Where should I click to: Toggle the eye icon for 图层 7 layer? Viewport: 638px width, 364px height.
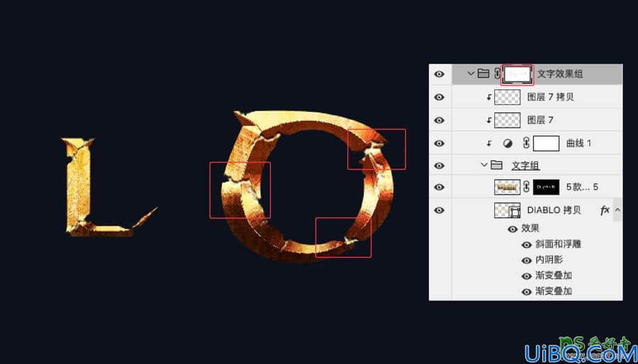pos(439,120)
